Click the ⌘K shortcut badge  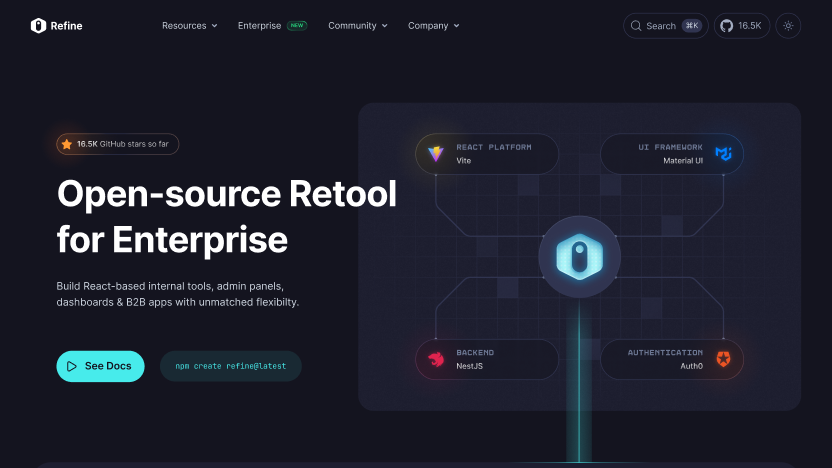point(692,25)
